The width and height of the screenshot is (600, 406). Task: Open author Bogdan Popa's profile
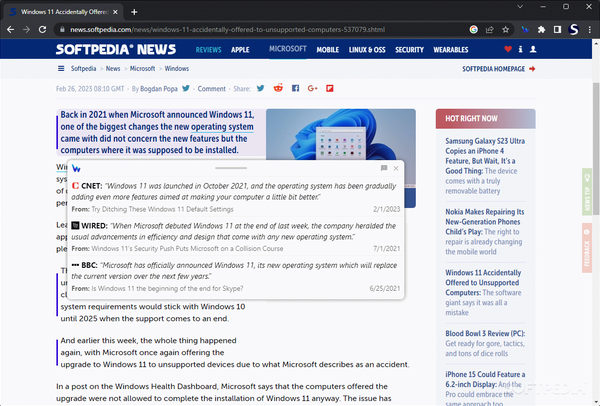[x=159, y=89]
